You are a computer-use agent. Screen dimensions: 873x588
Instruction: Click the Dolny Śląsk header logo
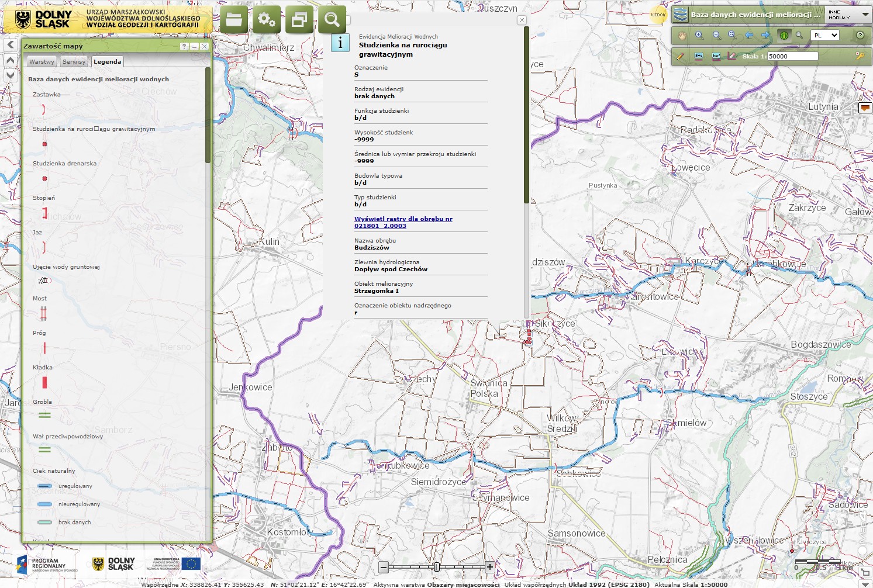43,20
